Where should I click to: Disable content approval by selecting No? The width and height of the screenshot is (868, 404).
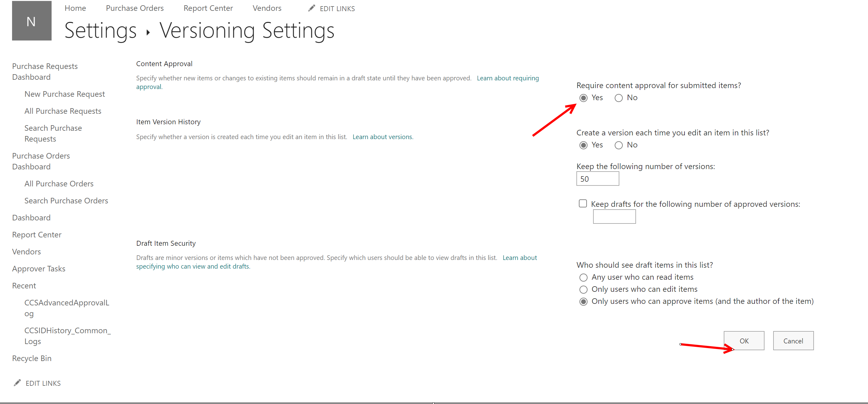click(x=618, y=98)
